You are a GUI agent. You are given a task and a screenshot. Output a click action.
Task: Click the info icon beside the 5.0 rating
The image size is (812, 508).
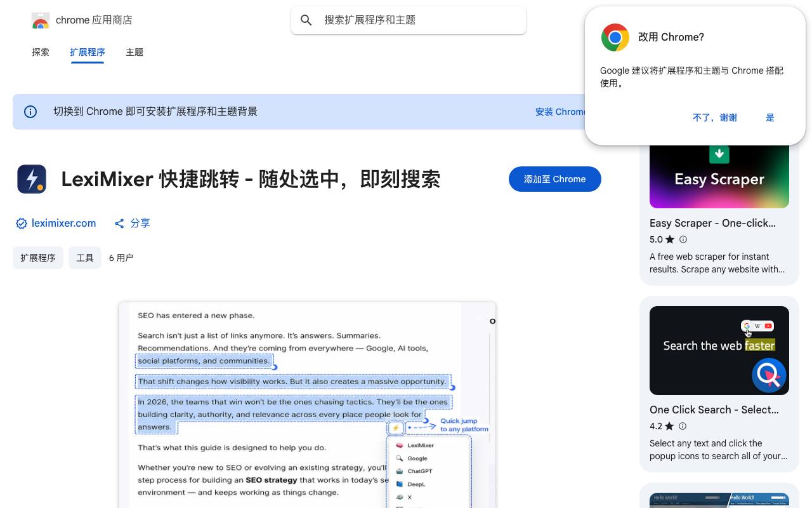click(x=683, y=239)
